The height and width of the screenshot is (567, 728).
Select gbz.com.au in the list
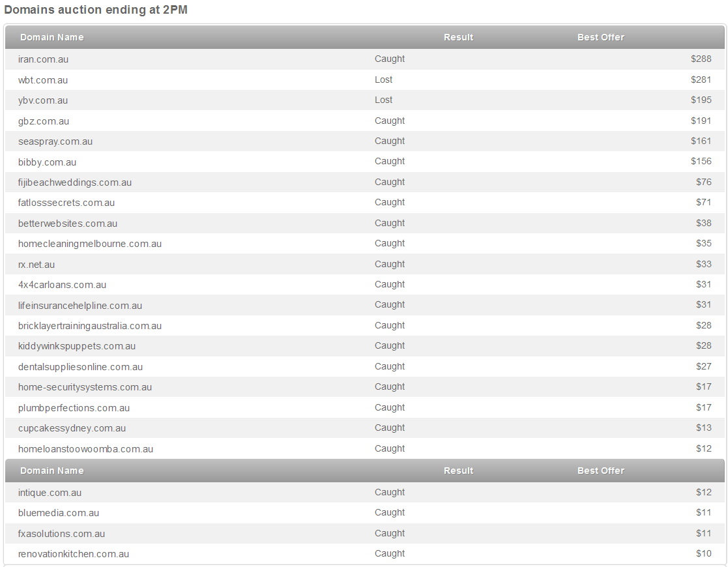44,121
